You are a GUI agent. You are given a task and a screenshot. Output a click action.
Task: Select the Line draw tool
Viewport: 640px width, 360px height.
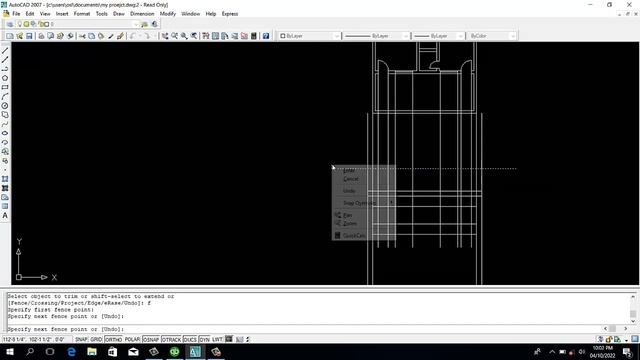tap(5, 51)
